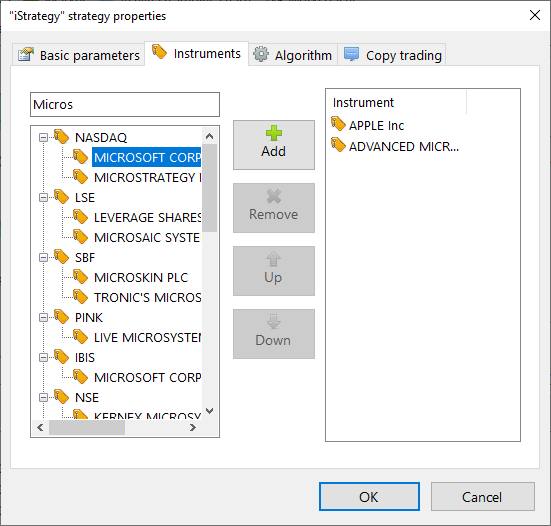Switch to the Basic parameters tab
551x526 pixels.
(x=78, y=55)
